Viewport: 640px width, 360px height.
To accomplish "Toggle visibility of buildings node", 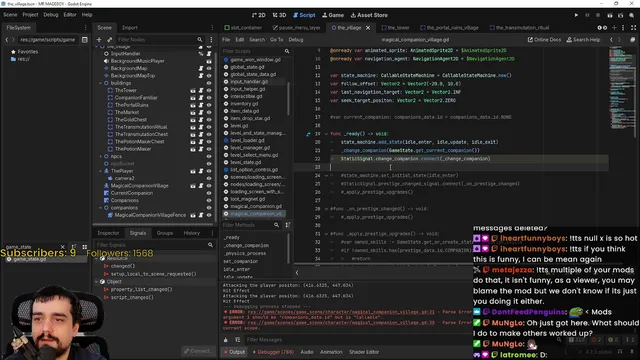I will 209,83.
